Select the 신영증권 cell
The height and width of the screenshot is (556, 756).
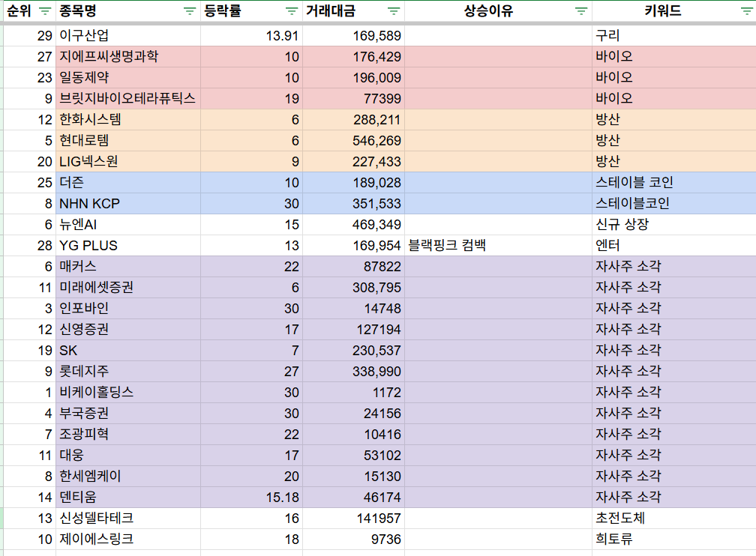click(128, 330)
